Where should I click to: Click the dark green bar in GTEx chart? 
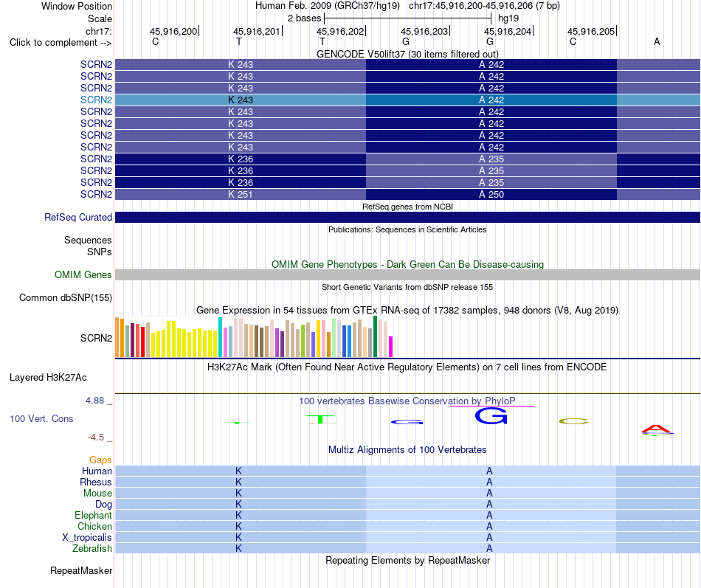pyautogui.click(x=375, y=336)
